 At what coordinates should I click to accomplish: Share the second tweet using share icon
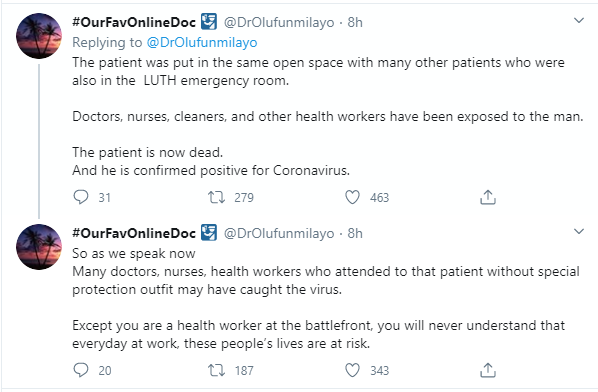click(488, 370)
